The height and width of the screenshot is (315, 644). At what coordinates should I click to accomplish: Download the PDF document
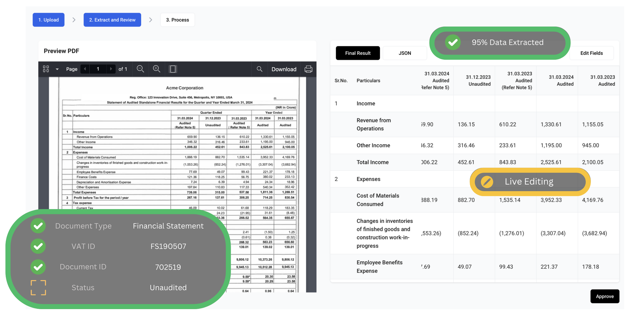tap(284, 69)
